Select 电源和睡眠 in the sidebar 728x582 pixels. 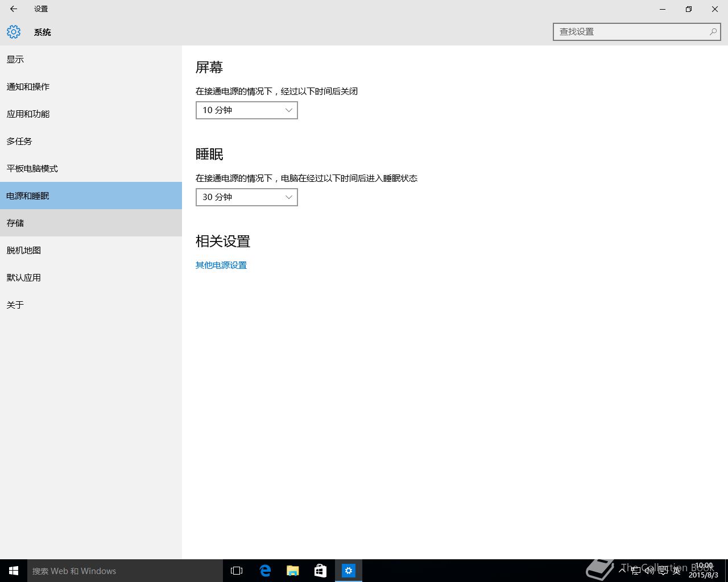[x=91, y=196]
